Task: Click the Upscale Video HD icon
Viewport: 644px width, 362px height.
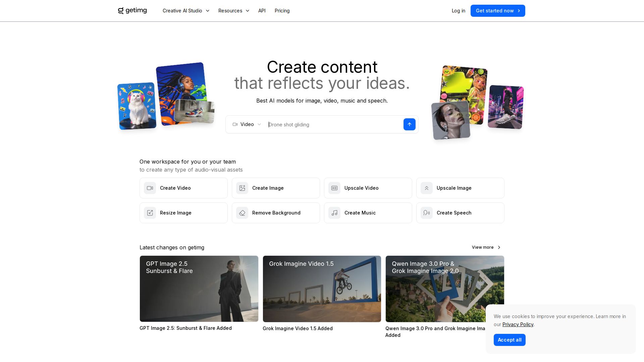Action: click(334, 188)
